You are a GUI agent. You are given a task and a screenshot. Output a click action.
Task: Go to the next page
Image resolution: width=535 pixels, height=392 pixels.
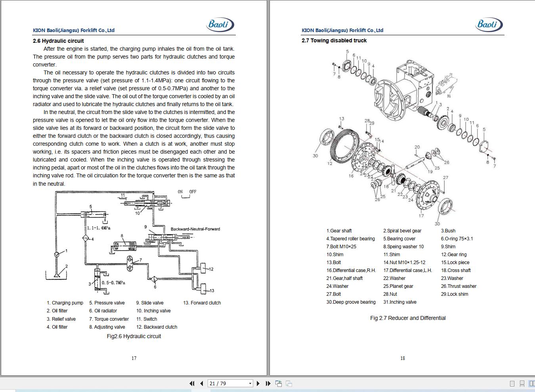258,383
